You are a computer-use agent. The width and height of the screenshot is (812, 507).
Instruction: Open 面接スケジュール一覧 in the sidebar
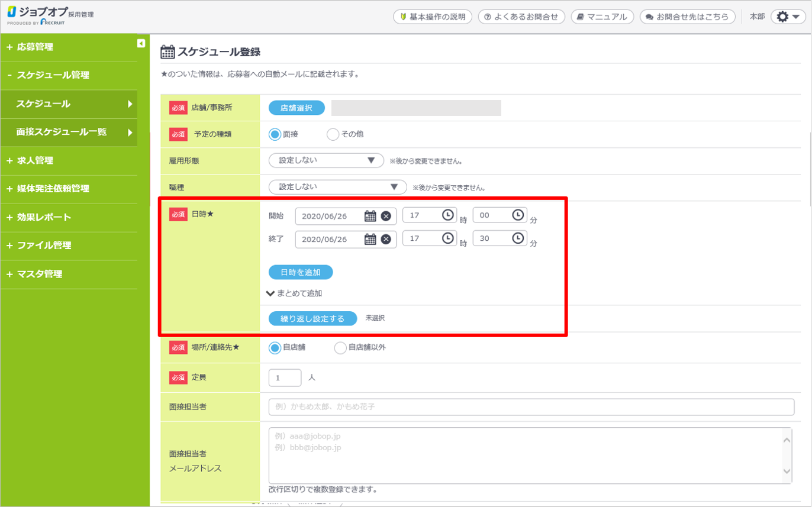pyautogui.click(x=62, y=132)
